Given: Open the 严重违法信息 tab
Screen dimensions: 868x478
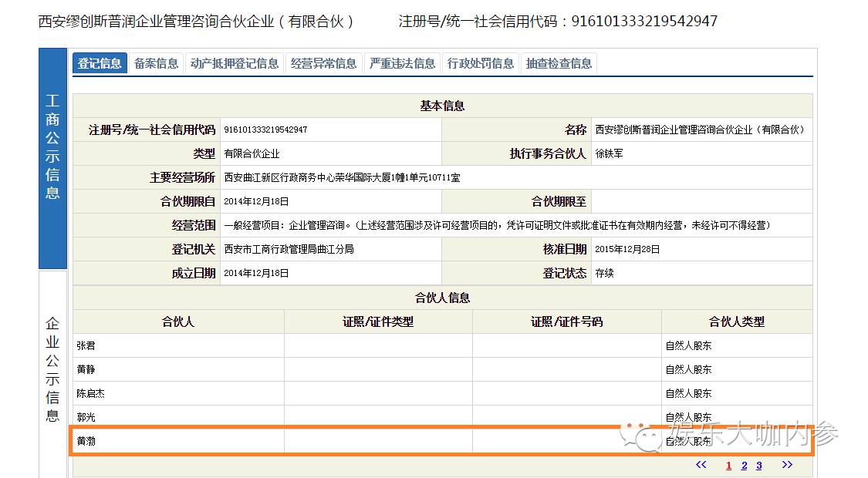Looking at the screenshot, I should (x=402, y=63).
